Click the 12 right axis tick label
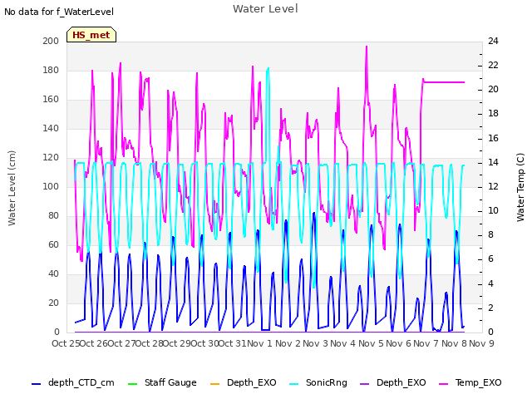 click(493, 186)
